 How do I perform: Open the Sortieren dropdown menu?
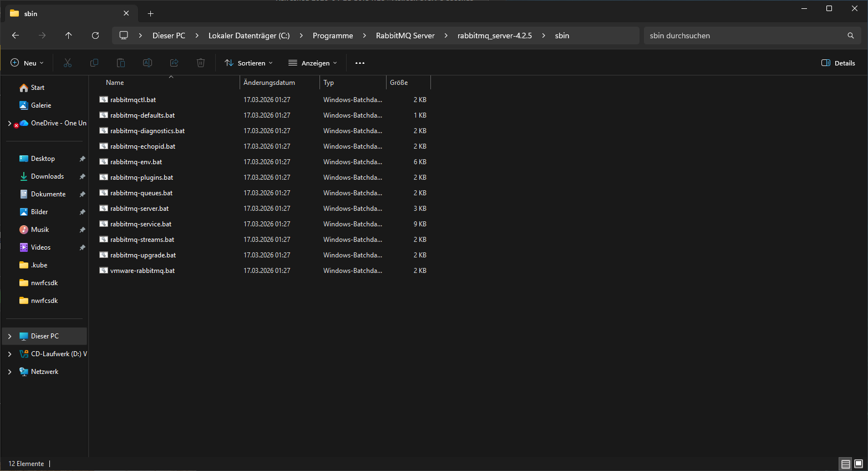[x=248, y=63]
